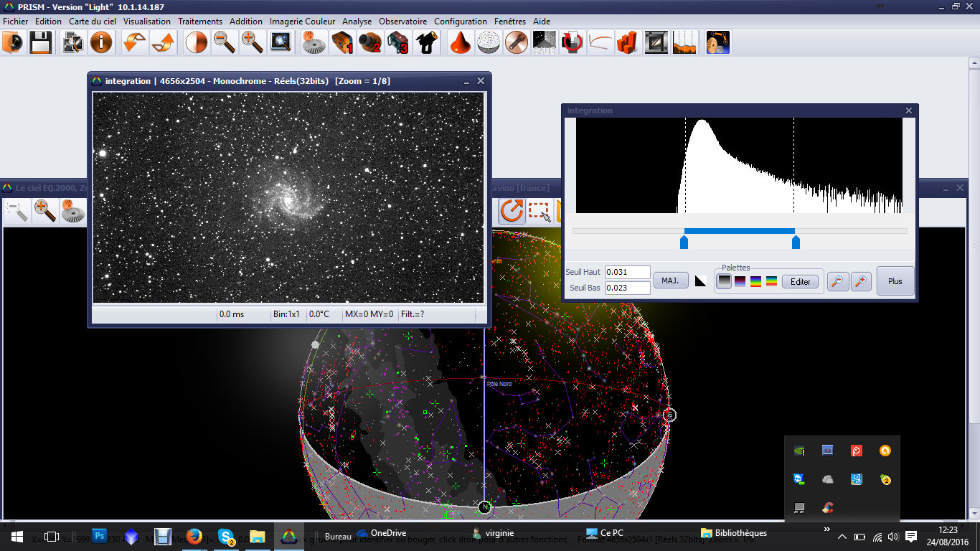Click the magnifier minus zoom-out toolbar icon
Image resolution: width=980 pixels, height=551 pixels.
(x=225, y=43)
